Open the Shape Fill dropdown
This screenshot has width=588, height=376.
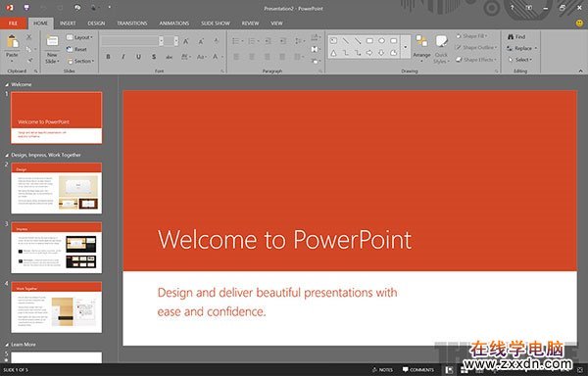click(x=471, y=36)
